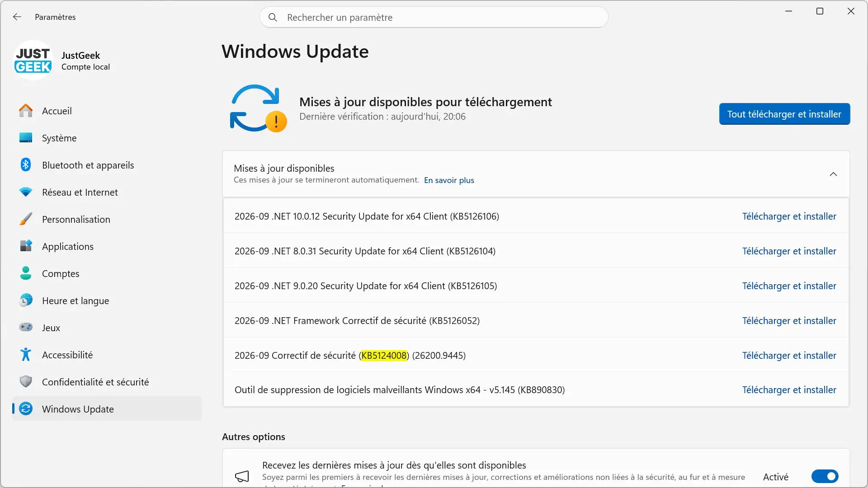The image size is (868, 488).
Task: Click the Comptes person icon
Action: coord(26,273)
